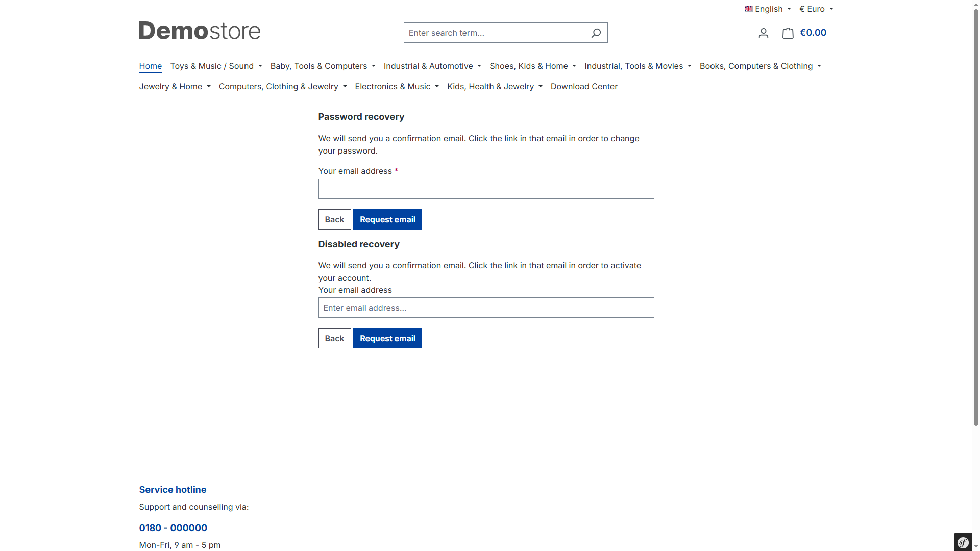Click the search magnifier icon
Image resolution: width=980 pixels, height=551 pixels.
coord(596,33)
